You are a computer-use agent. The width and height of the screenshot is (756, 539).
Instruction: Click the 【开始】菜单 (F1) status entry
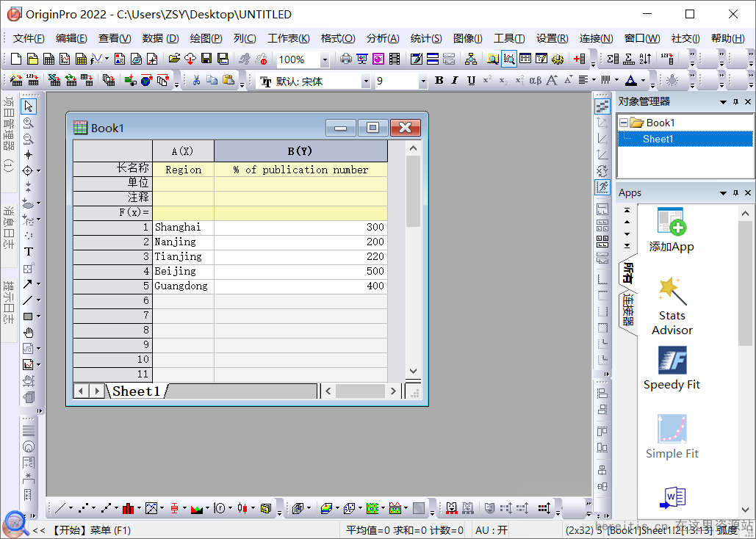[x=90, y=530]
